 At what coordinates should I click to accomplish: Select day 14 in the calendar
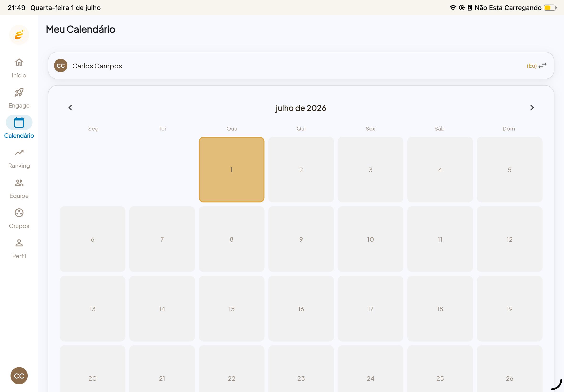pos(162,309)
